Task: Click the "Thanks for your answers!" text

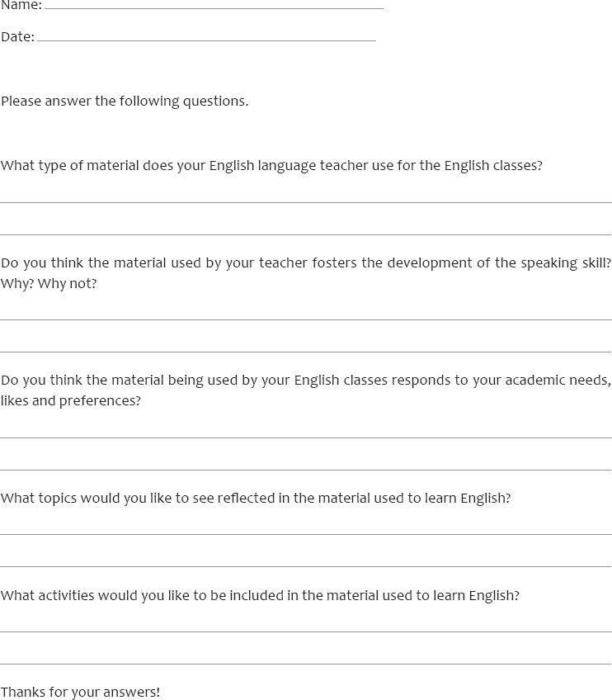Action: pos(80,692)
